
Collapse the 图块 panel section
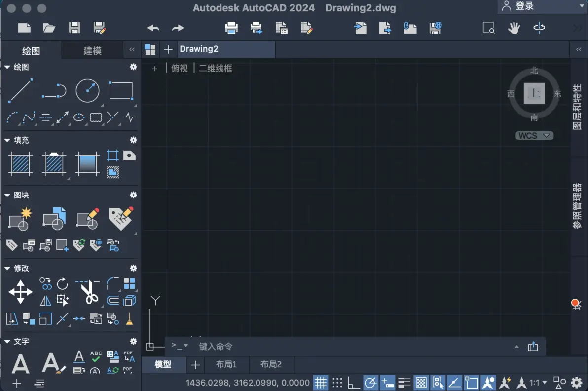click(x=7, y=195)
